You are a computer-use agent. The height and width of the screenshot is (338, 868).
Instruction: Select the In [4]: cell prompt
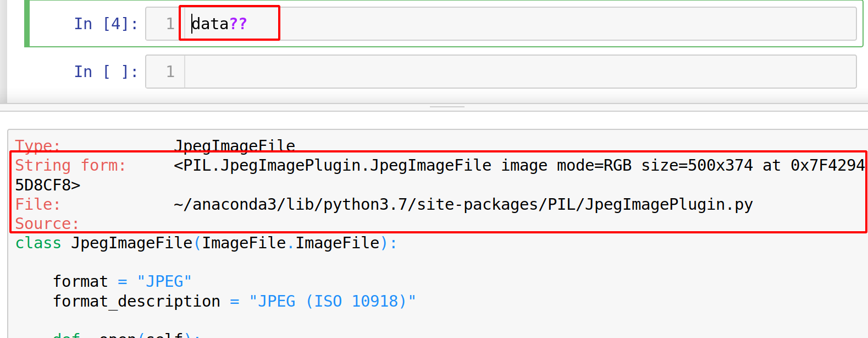(x=106, y=24)
